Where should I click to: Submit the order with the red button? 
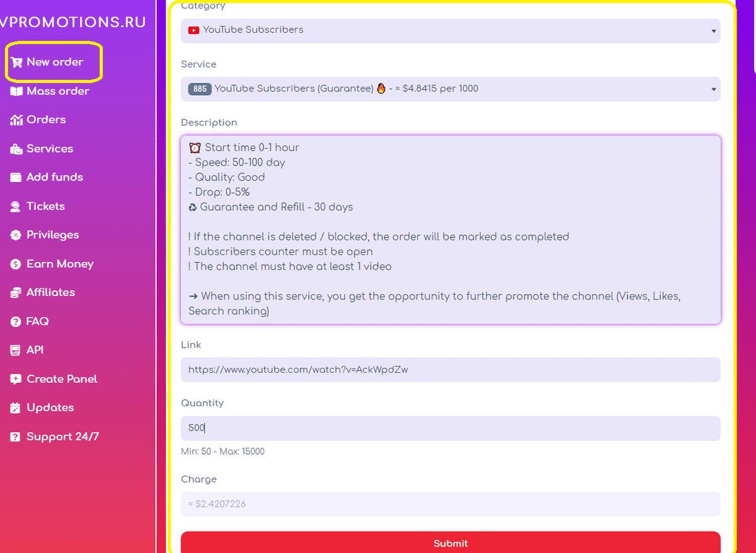[450, 542]
